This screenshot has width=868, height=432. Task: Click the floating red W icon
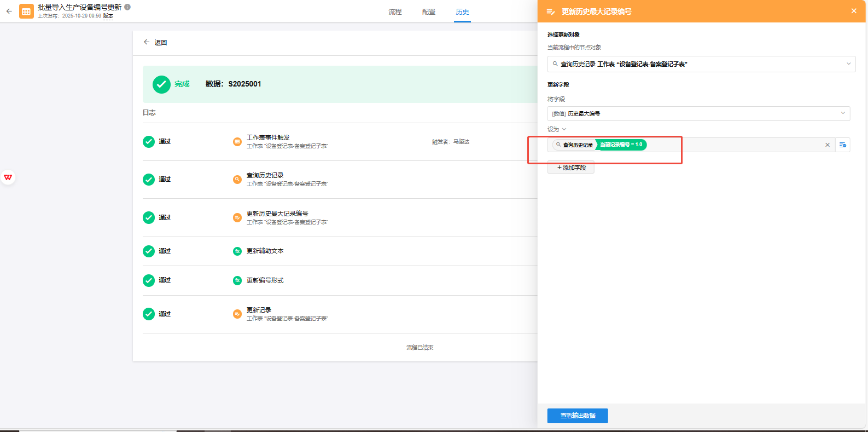point(8,177)
